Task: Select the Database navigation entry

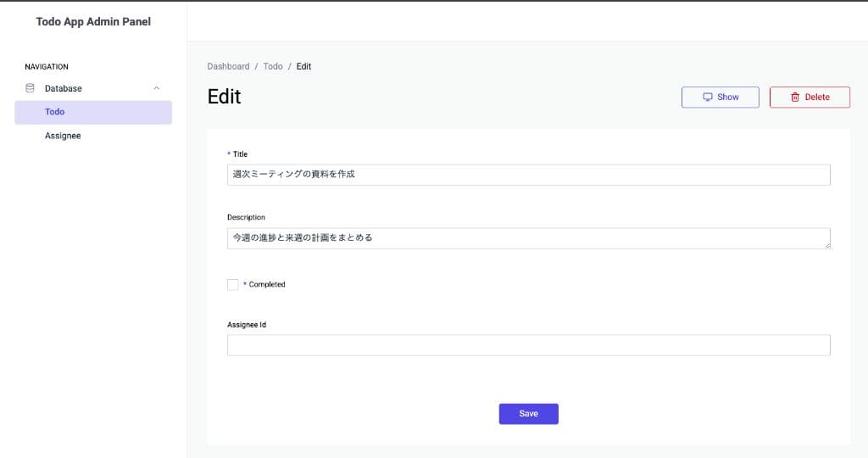Action: [x=93, y=88]
